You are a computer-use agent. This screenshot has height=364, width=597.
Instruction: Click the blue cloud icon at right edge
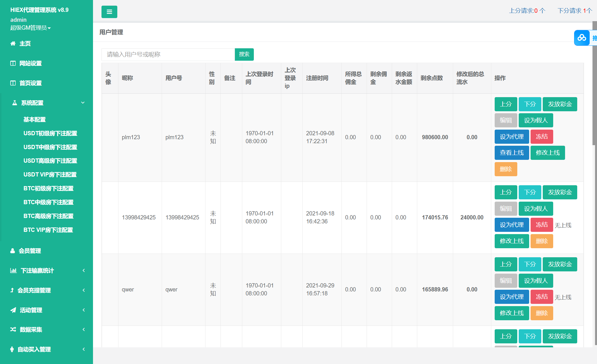(582, 38)
